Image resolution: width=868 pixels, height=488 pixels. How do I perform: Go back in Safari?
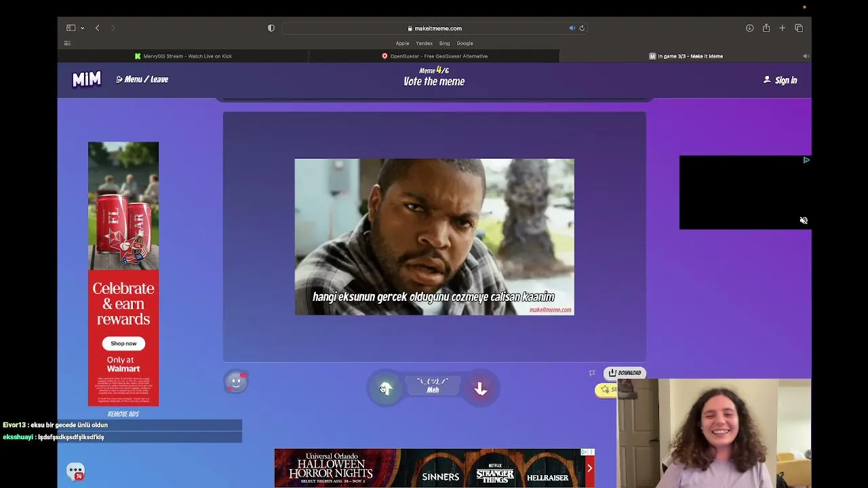coord(98,28)
